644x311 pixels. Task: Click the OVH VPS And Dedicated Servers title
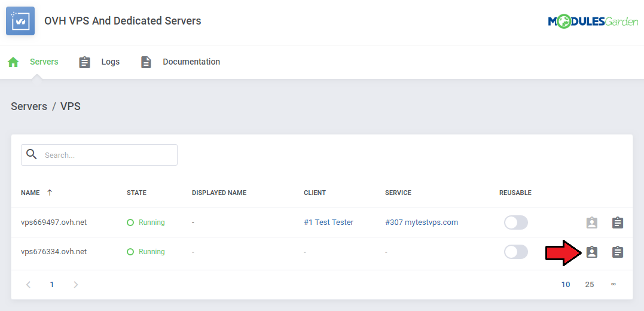[x=123, y=20]
